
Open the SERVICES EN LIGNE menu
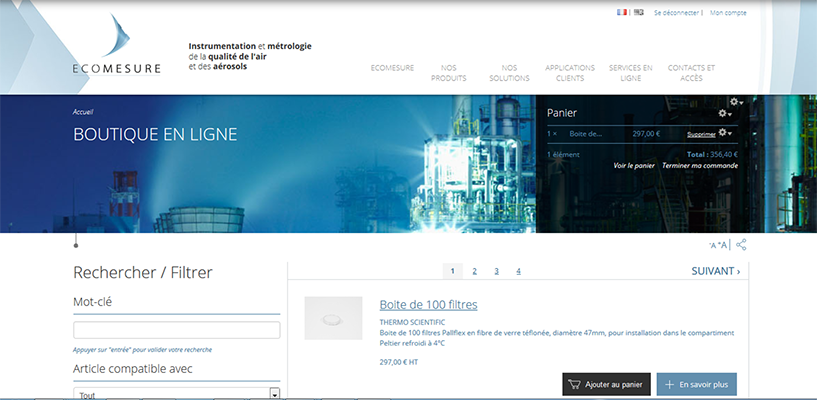pos(630,73)
